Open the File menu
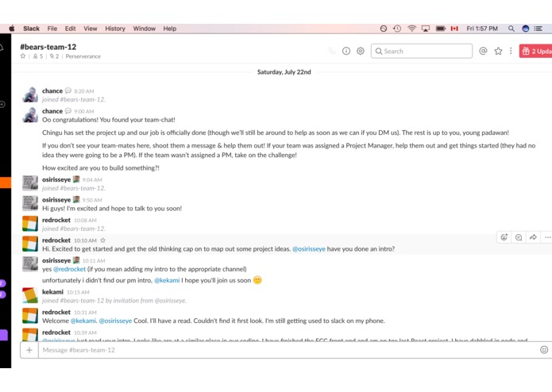The width and height of the screenshot is (552, 392). (x=52, y=29)
